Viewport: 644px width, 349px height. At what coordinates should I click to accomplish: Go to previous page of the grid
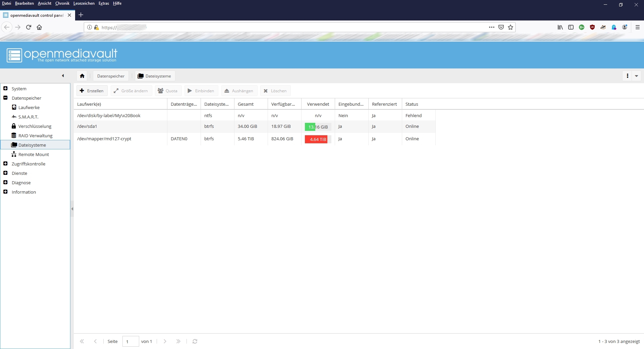tap(95, 341)
